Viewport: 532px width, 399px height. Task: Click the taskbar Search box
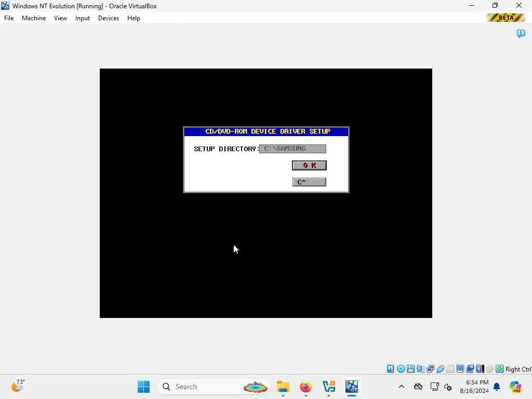pyautogui.click(x=214, y=387)
